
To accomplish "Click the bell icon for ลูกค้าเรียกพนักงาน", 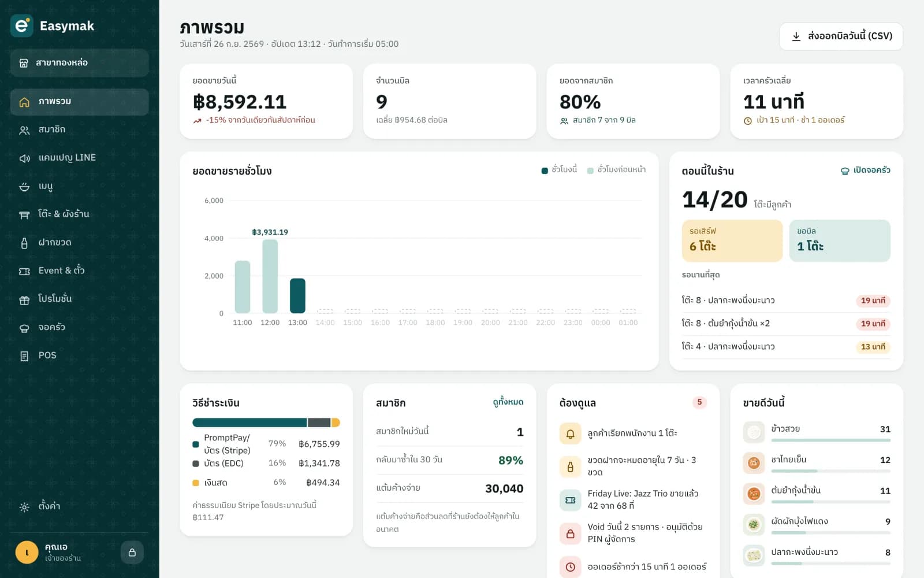I will click(x=570, y=433).
